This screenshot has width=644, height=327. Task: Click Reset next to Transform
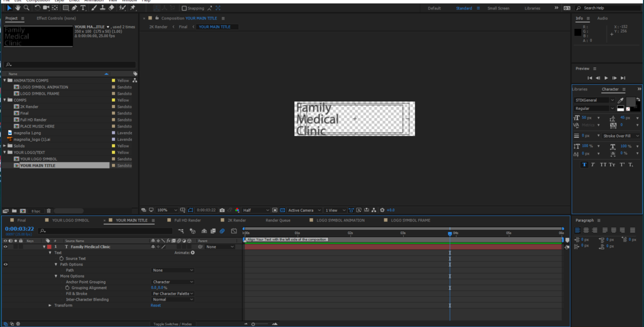(155, 305)
